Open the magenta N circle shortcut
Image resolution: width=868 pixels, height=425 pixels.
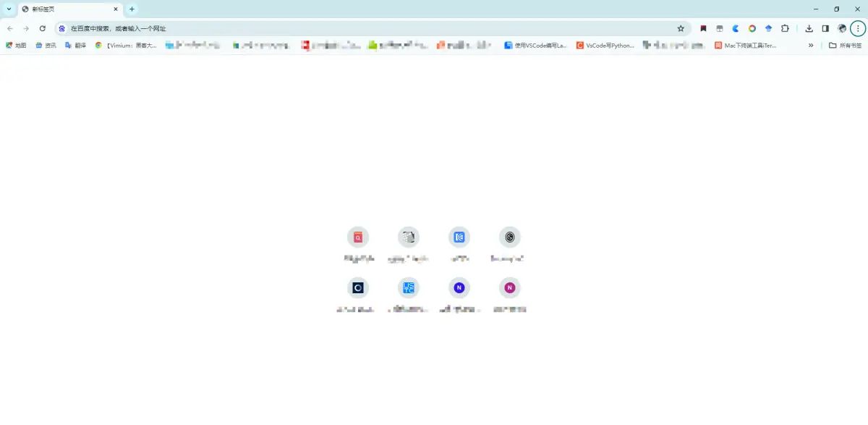[510, 287]
